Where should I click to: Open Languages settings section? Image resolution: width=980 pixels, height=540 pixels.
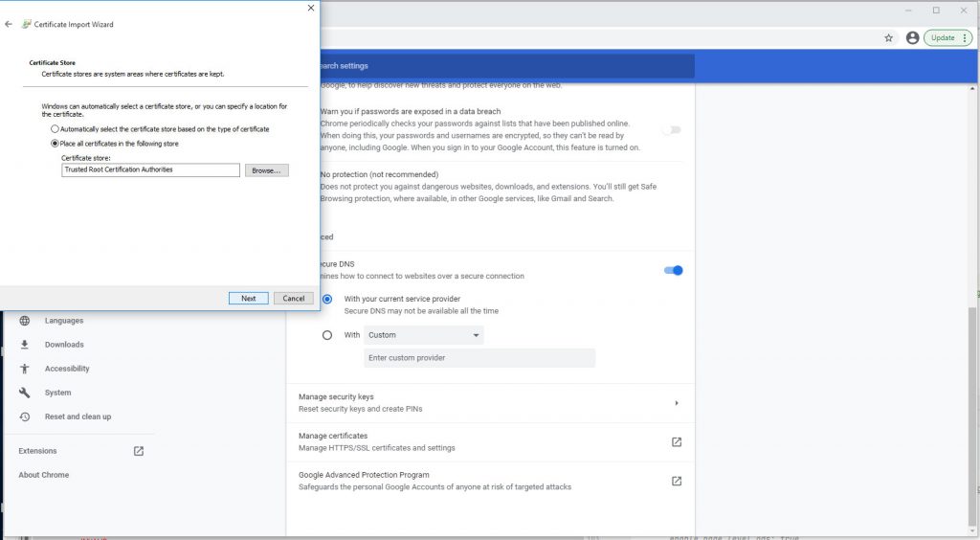64,321
